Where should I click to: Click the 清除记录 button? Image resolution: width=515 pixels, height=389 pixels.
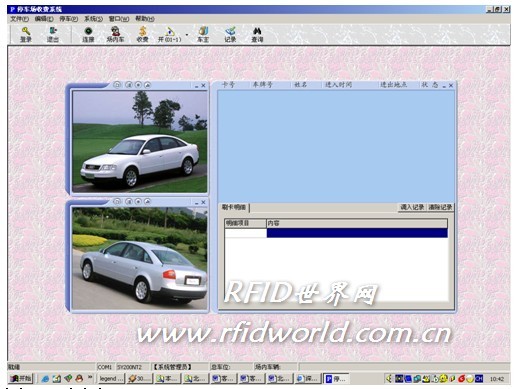440,207
